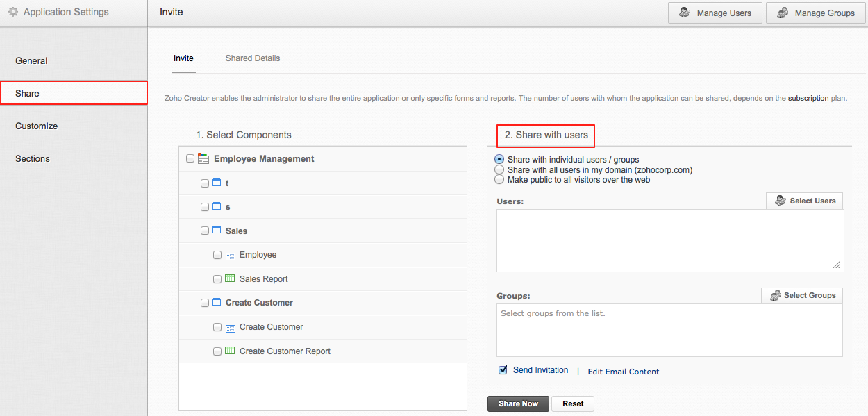Viewport: 868px width, 416px height.
Task: Select 'Make public to all visitors' option
Action: pyautogui.click(x=499, y=178)
